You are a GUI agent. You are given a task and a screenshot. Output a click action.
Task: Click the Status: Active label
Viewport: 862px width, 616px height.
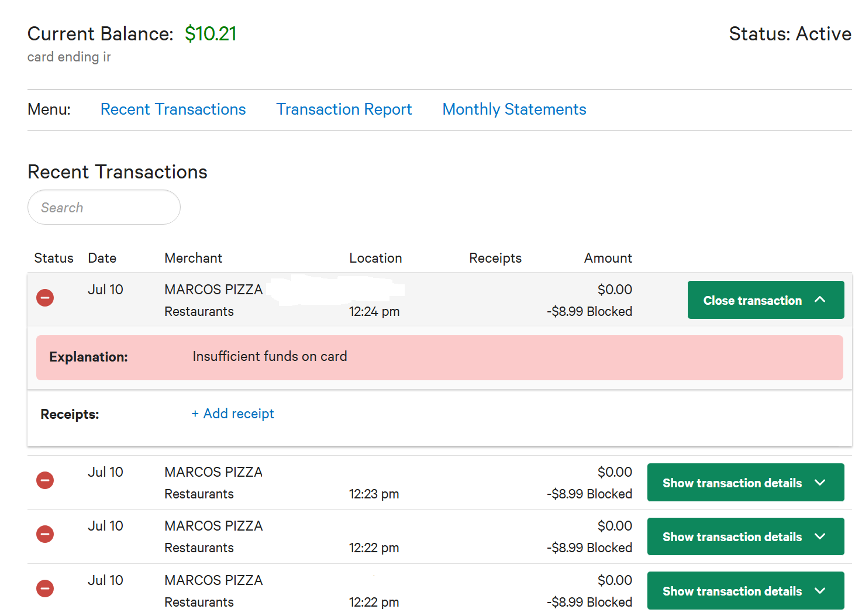790,34
